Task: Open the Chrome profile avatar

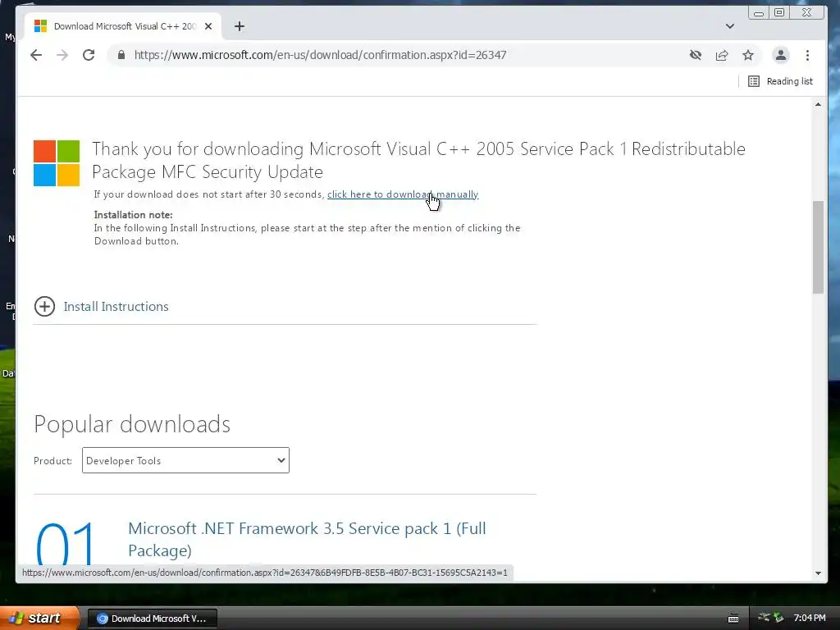Action: 781,55
